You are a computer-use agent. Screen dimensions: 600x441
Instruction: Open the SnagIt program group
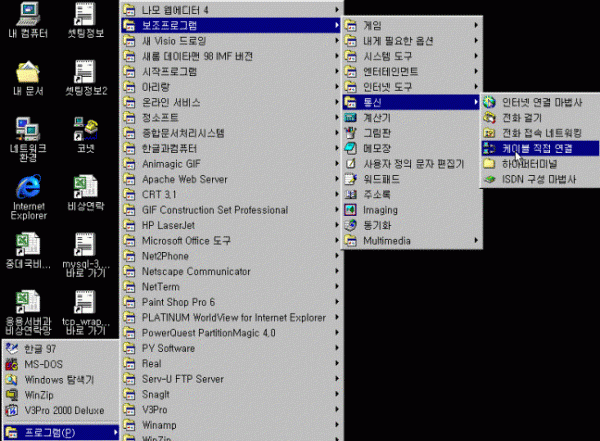coord(231,394)
